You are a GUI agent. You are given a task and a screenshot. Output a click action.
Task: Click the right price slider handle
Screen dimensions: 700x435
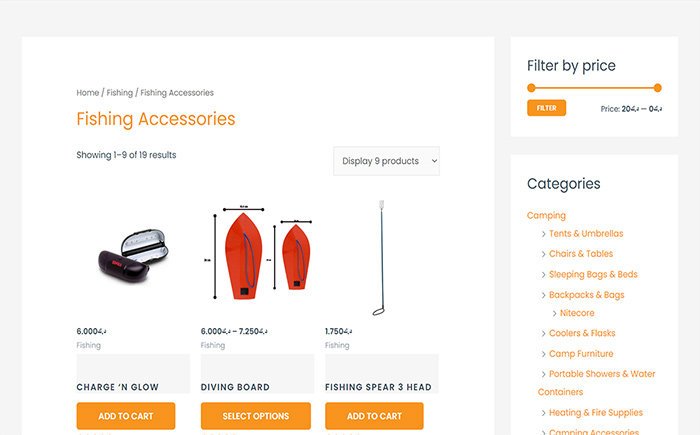click(x=658, y=88)
